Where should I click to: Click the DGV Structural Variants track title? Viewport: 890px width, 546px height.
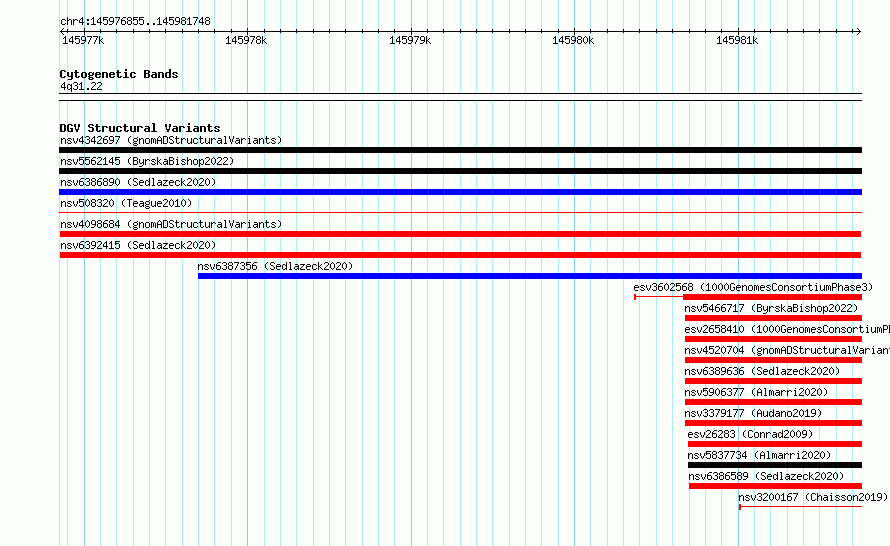[x=140, y=128]
